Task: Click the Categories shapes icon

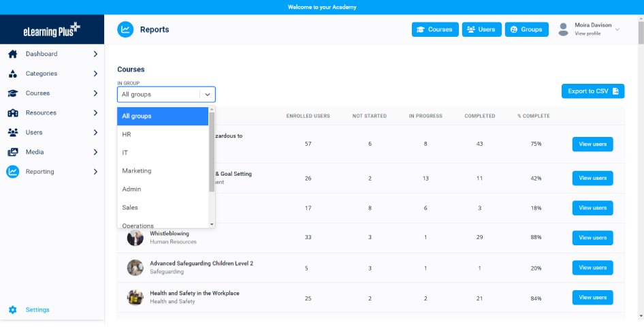Action: [x=12, y=74]
